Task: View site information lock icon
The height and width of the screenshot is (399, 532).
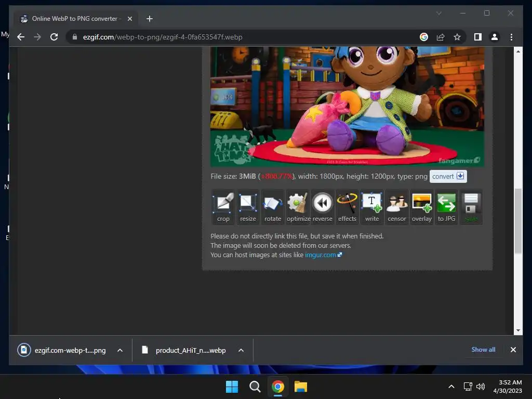Action: [75, 37]
